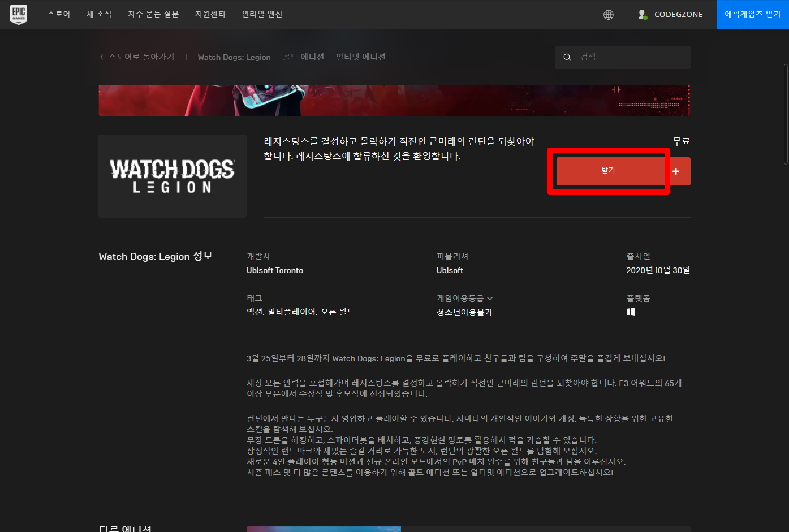Click the 퍼블리셔 label

click(x=452, y=256)
